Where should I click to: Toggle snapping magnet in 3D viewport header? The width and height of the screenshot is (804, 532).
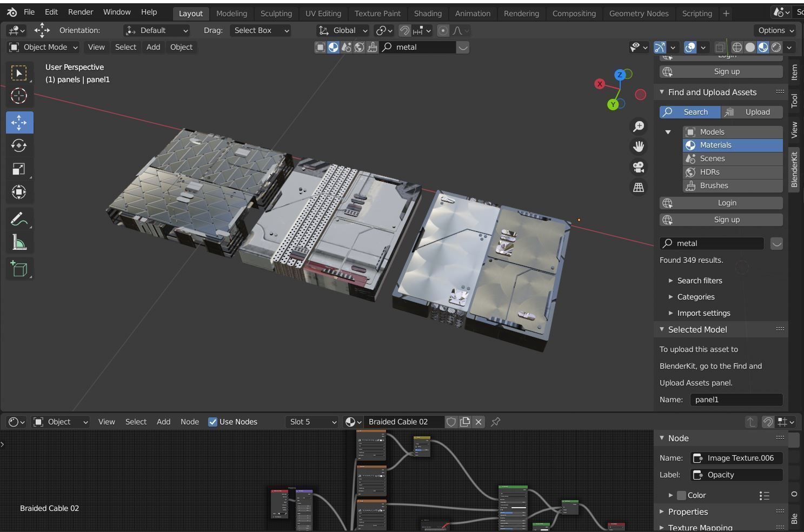pyautogui.click(x=404, y=31)
